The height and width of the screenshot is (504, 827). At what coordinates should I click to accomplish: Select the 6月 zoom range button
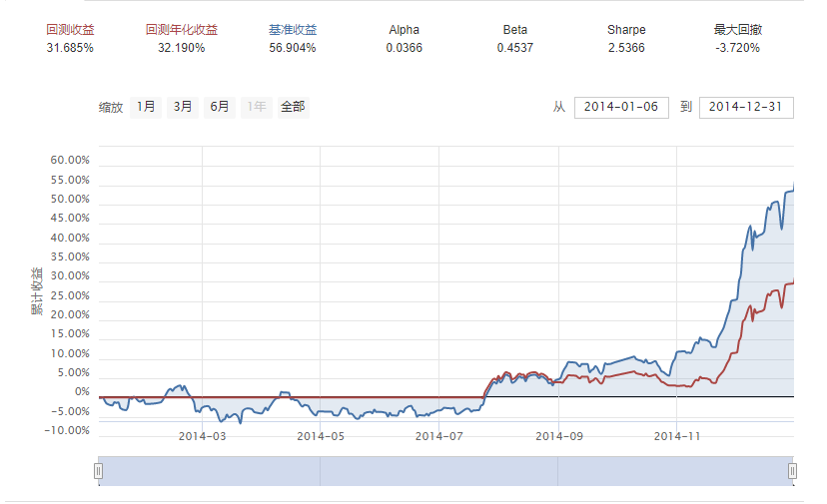220,107
